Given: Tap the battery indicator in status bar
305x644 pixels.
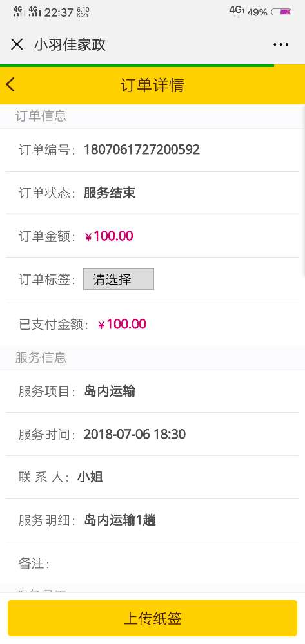Looking at the screenshot, I should (281, 12).
